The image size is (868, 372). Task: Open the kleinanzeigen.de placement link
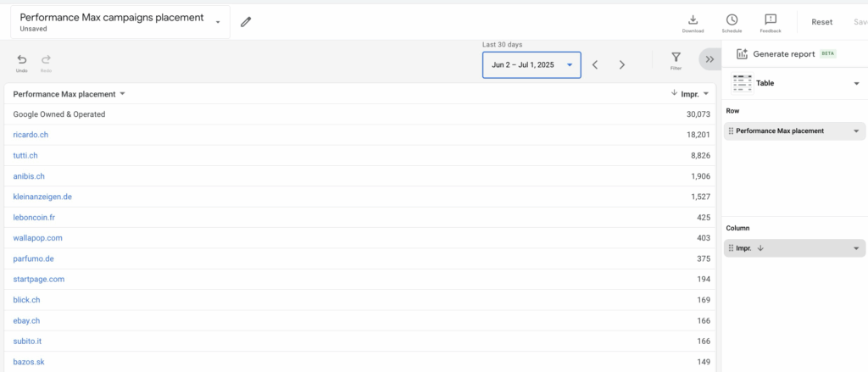click(x=42, y=197)
